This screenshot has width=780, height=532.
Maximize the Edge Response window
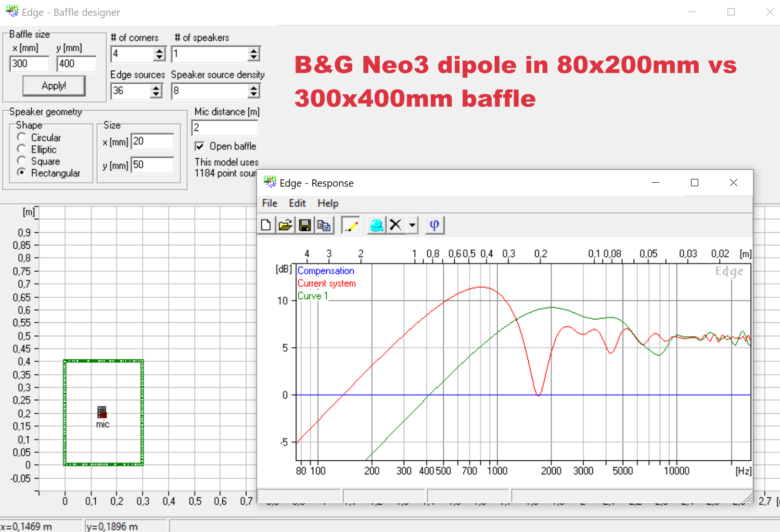[x=694, y=183]
